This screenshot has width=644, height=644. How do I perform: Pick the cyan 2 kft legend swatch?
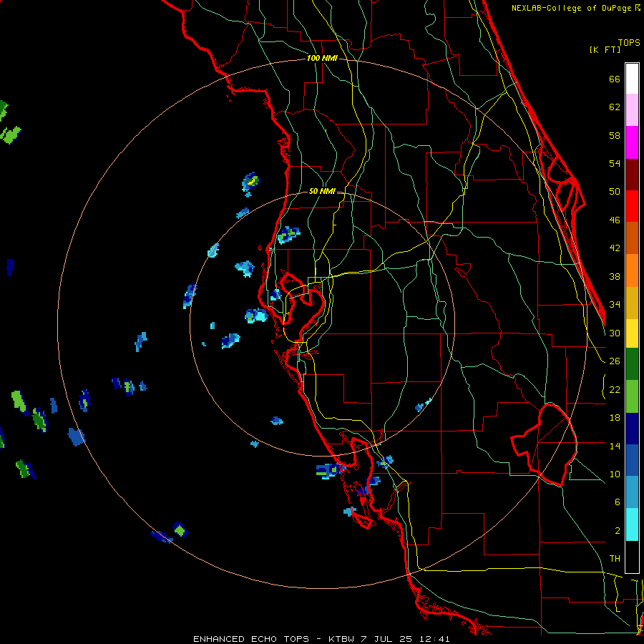(x=632, y=525)
